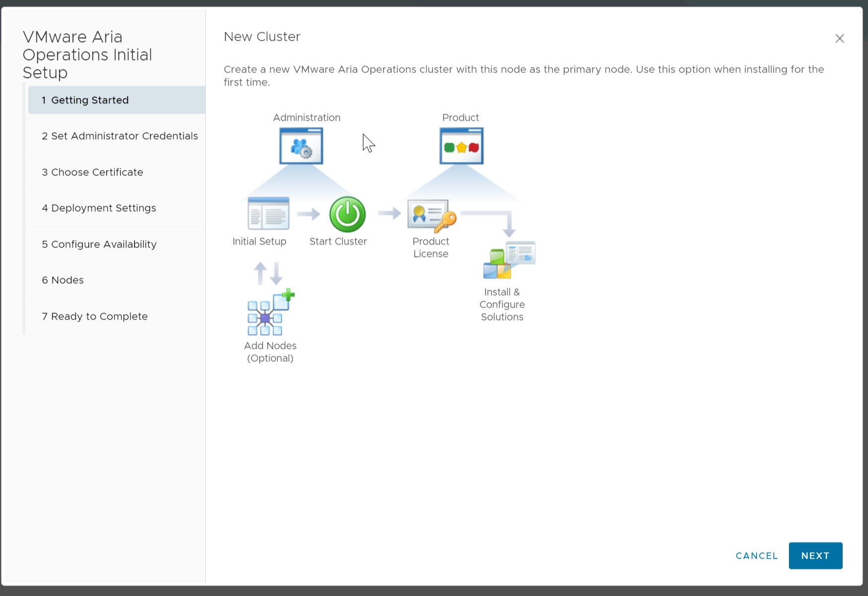Click the "VMware Aria Operations Initial Setup" title
The height and width of the screenshot is (596, 868).
(87, 55)
